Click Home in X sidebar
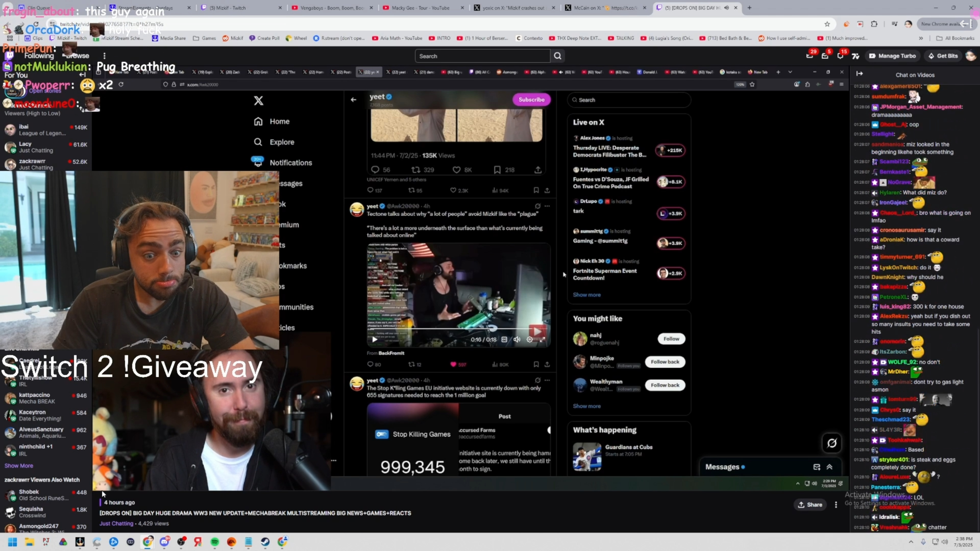Image resolution: width=980 pixels, height=551 pixels. (272, 121)
